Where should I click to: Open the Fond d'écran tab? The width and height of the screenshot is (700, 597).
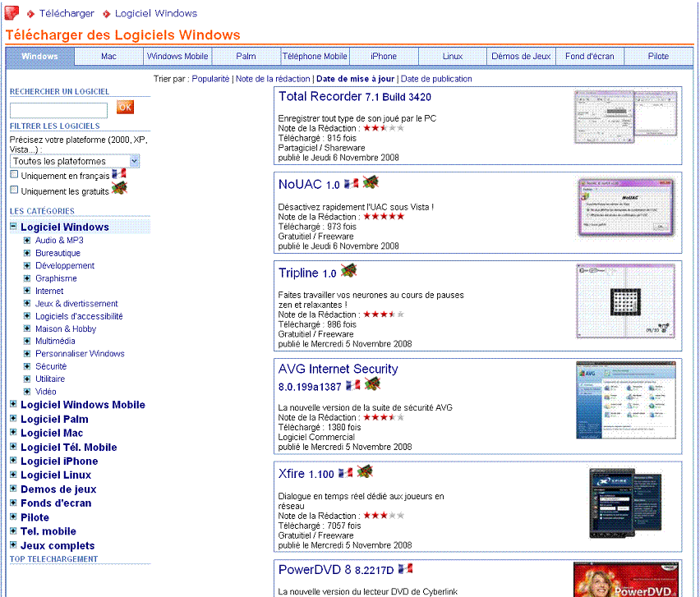590,56
